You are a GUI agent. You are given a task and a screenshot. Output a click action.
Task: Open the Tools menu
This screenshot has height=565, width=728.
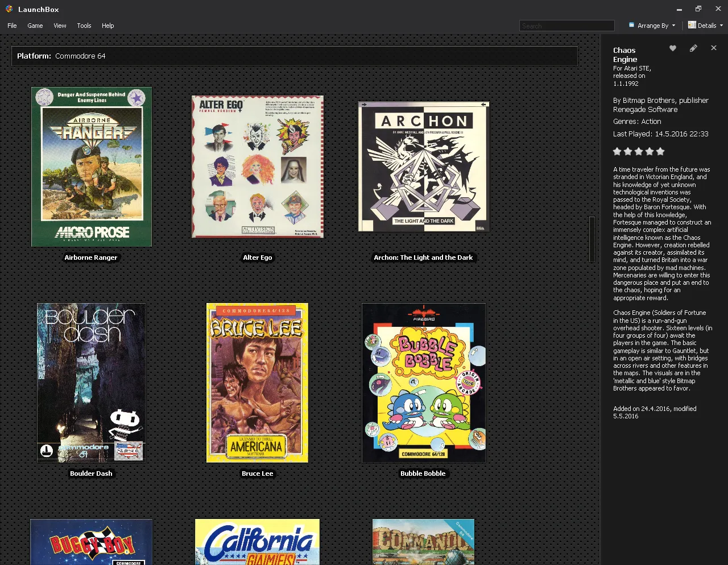tap(84, 26)
